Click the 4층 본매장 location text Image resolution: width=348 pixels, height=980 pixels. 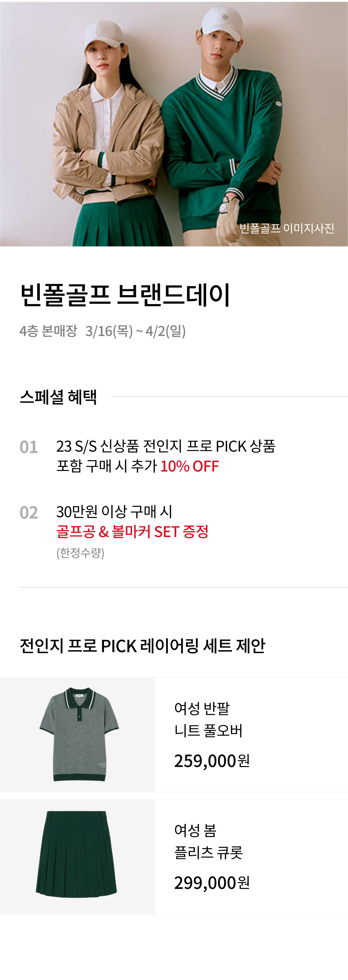pyautogui.click(x=48, y=331)
